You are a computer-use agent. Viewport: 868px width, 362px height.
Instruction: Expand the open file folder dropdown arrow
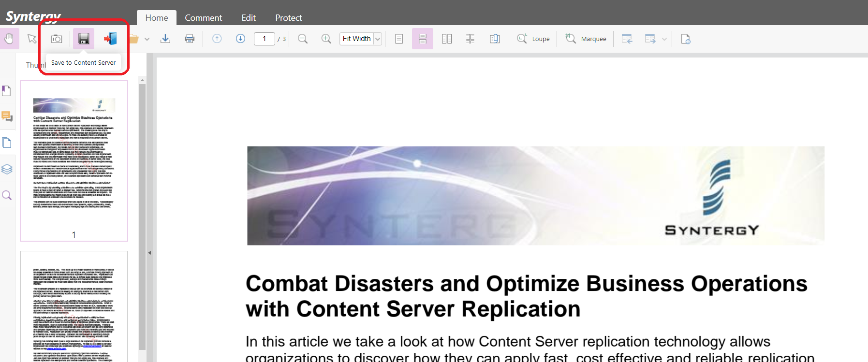147,39
